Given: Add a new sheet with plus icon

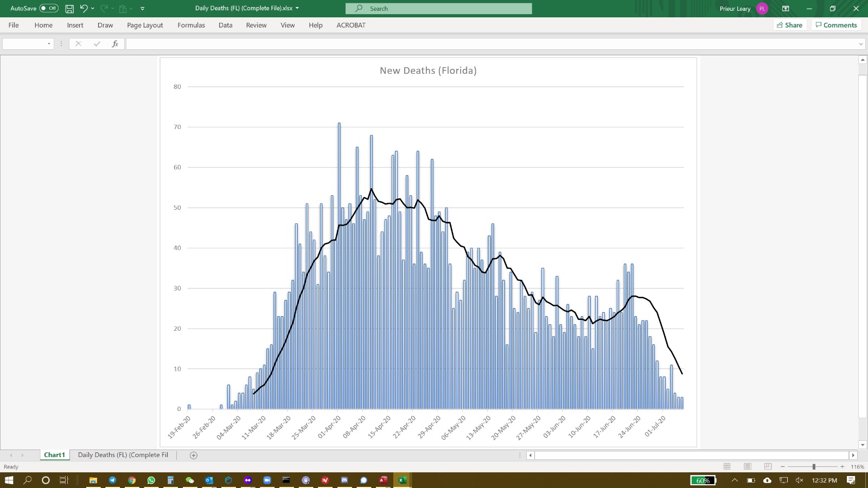Looking at the screenshot, I should click(x=194, y=455).
